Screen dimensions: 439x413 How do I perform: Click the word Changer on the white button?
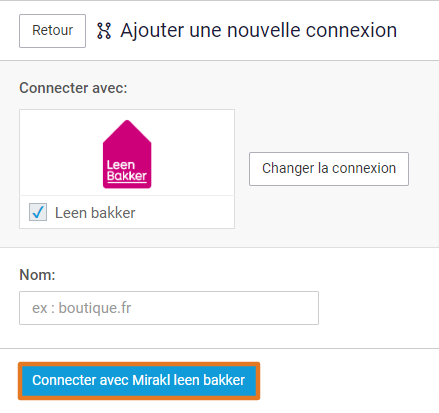(288, 169)
